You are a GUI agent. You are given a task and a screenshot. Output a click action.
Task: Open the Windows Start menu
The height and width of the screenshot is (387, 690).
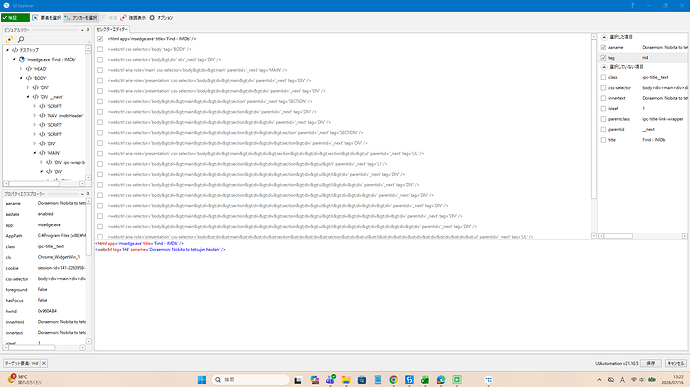tap(202, 380)
